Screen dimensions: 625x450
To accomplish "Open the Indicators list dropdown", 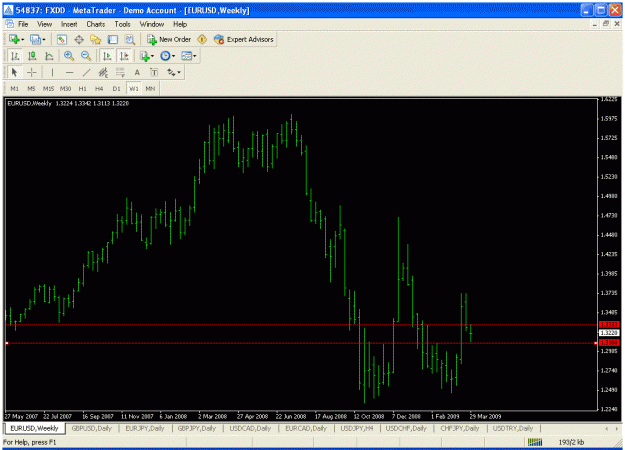I will [x=147, y=56].
